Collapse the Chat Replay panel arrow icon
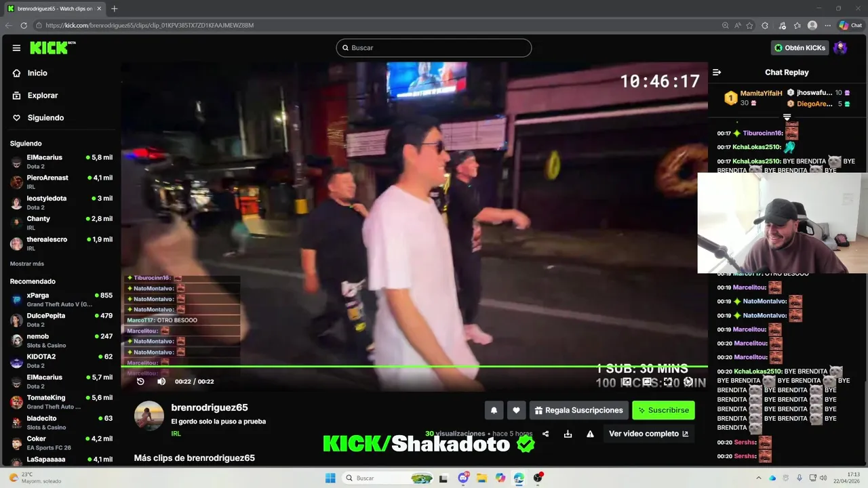The image size is (868, 488). pos(717,73)
